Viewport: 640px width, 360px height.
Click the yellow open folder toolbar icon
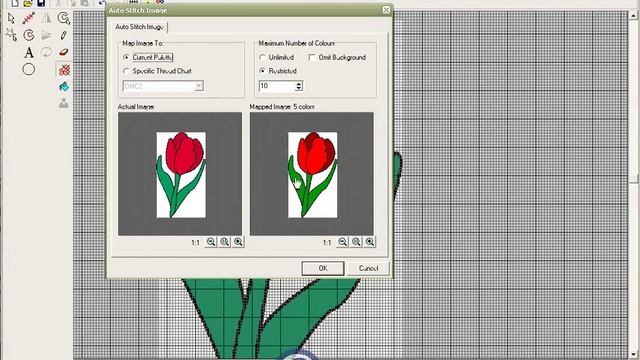pyautogui.click(x=27, y=3)
